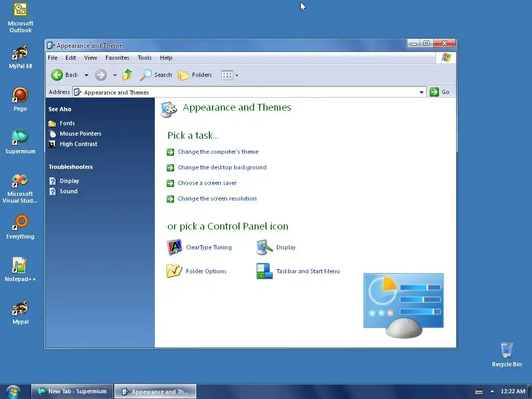Open the Search magnifier toolbar button
This screenshot has width=532, height=399.
pos(156,75)
